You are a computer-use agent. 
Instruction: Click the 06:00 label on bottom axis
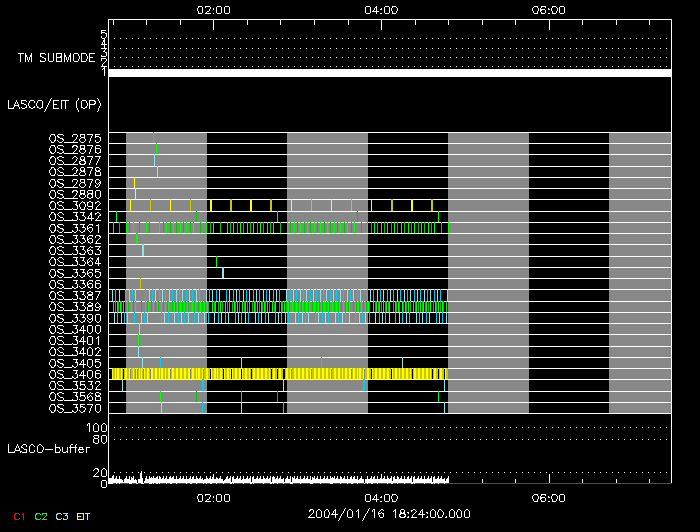549,497
